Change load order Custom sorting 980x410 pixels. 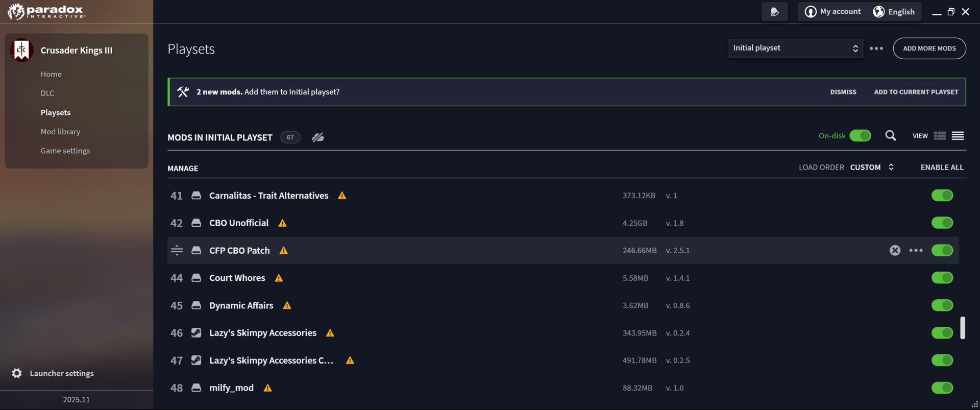point(872,167)
